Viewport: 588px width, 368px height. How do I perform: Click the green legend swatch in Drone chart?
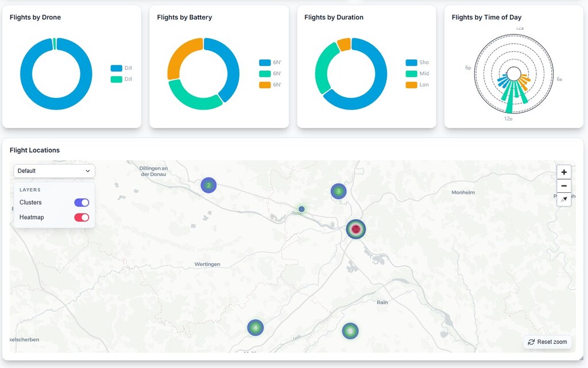tap(117, 79)
